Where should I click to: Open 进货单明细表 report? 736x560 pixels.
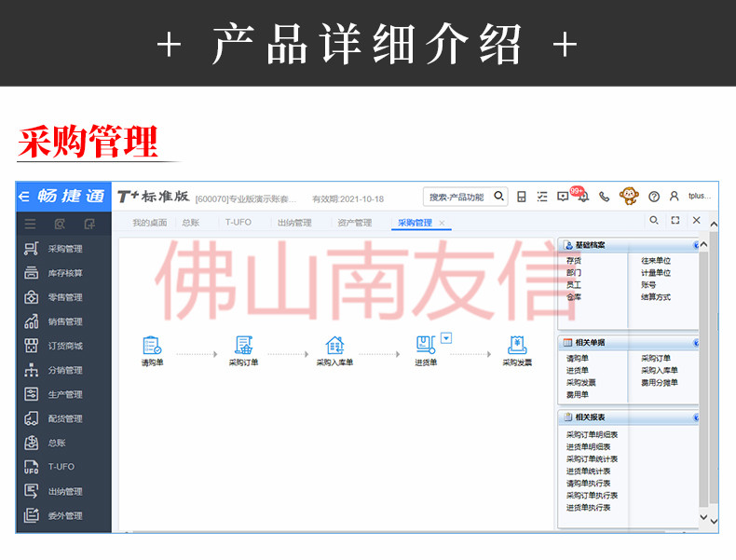pyautogui.click(x=588, y=447)
